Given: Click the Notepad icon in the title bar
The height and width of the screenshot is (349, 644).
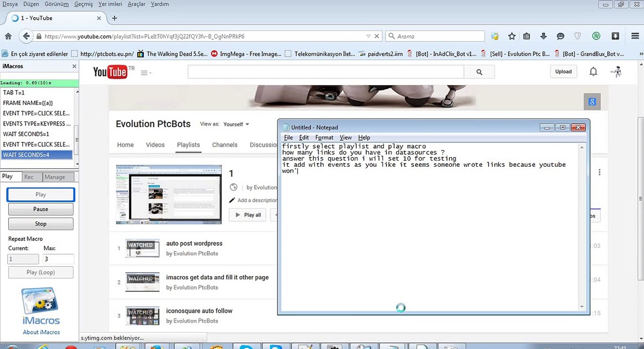Looking at the screenshot, I should point(286,127).
